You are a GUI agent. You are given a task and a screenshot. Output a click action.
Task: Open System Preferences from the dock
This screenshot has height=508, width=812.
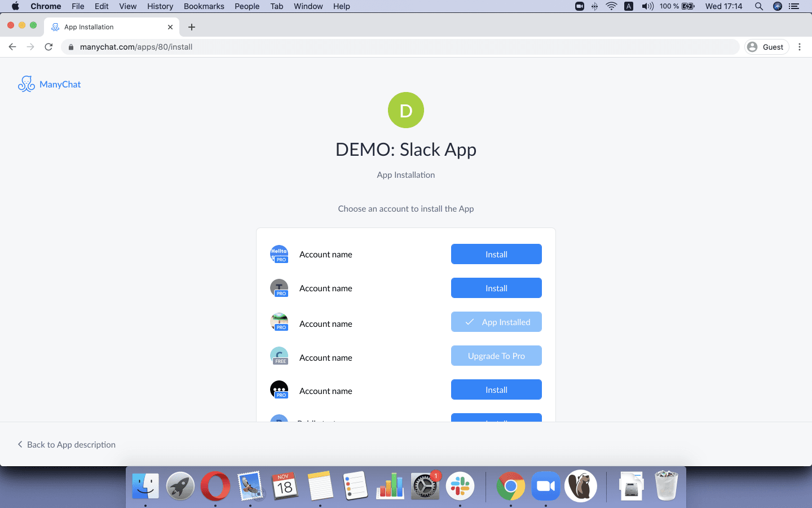point(425,486)
